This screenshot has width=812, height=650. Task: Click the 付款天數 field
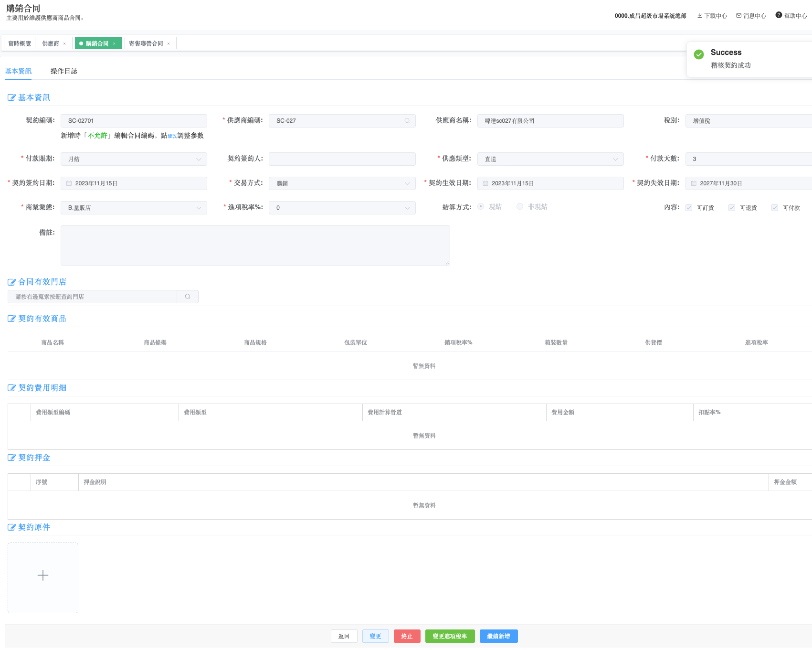point(749,159)
